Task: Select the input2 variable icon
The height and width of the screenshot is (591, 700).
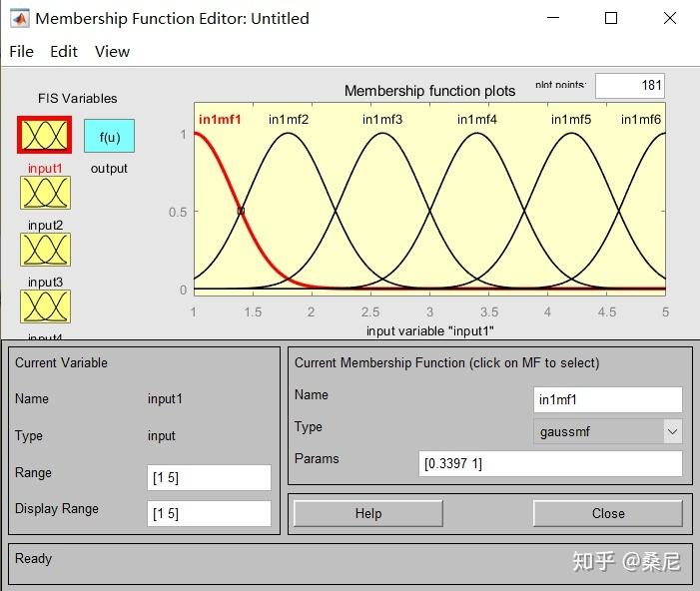Action: pos(45,193)
